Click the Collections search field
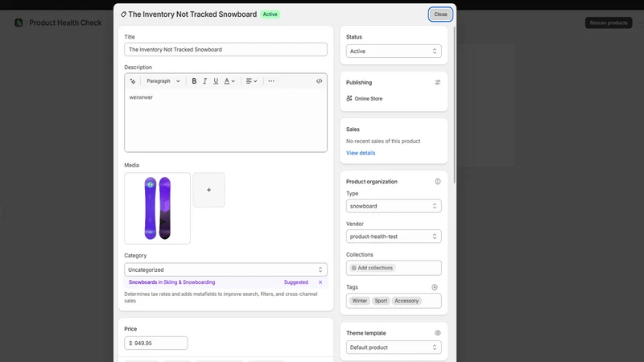 [394, 268]
